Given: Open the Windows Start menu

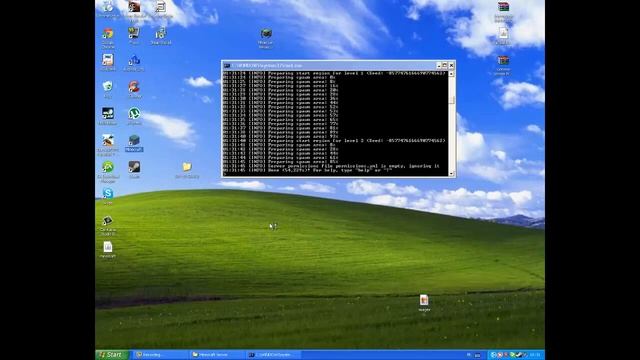Looking at the screenshot, I should click(x=112, y=355).
